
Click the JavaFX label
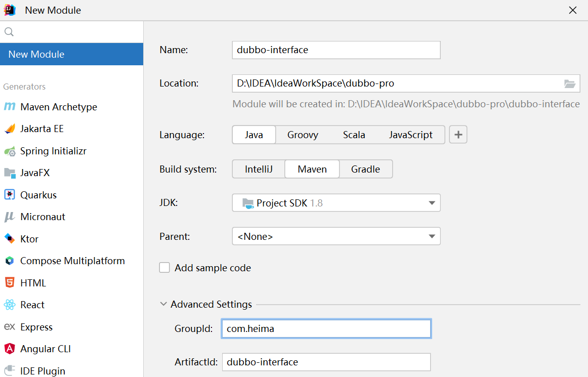35,173
